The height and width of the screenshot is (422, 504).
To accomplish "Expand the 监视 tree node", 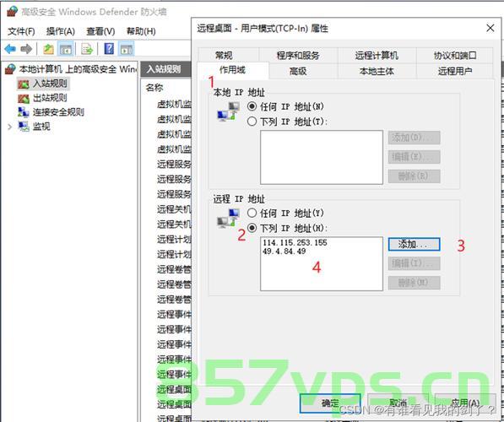I will click(x=9, y=127).
